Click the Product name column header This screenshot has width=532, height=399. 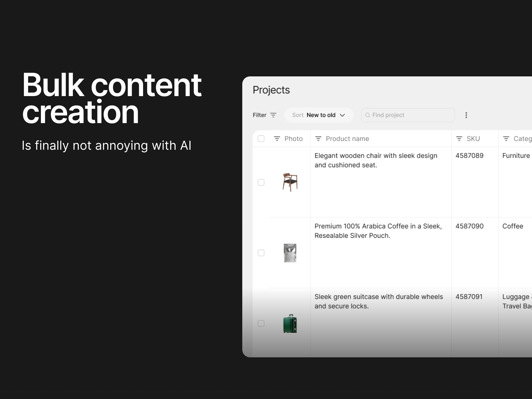coord(347,139)
